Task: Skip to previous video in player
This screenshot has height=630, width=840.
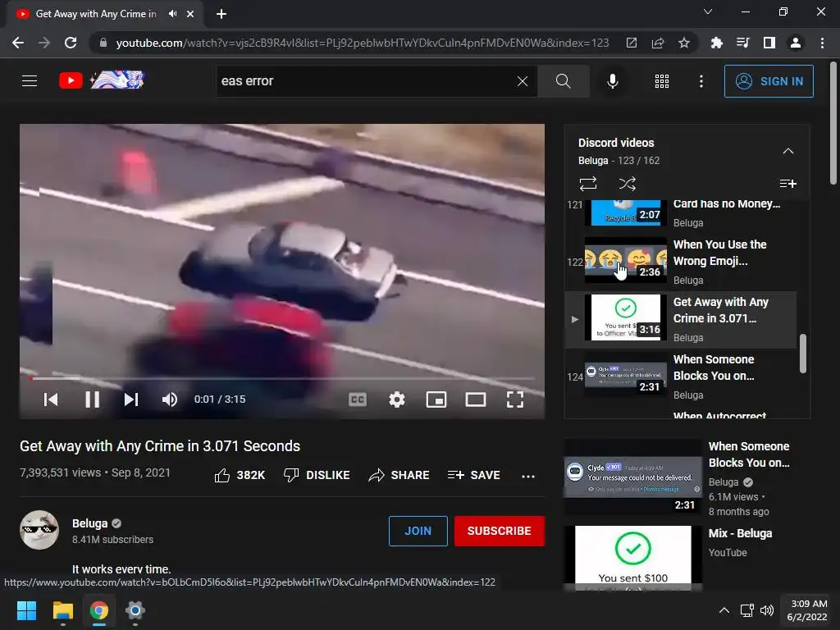Action: coord(51,399)
